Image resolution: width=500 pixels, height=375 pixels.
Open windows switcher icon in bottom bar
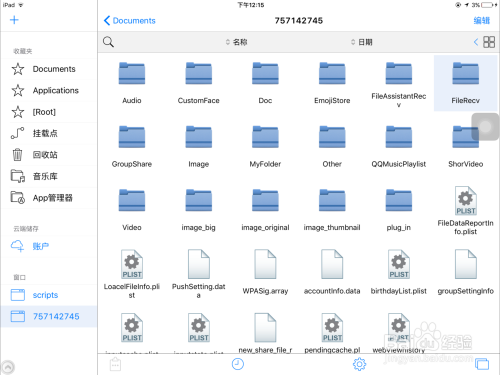coord(482,364)
